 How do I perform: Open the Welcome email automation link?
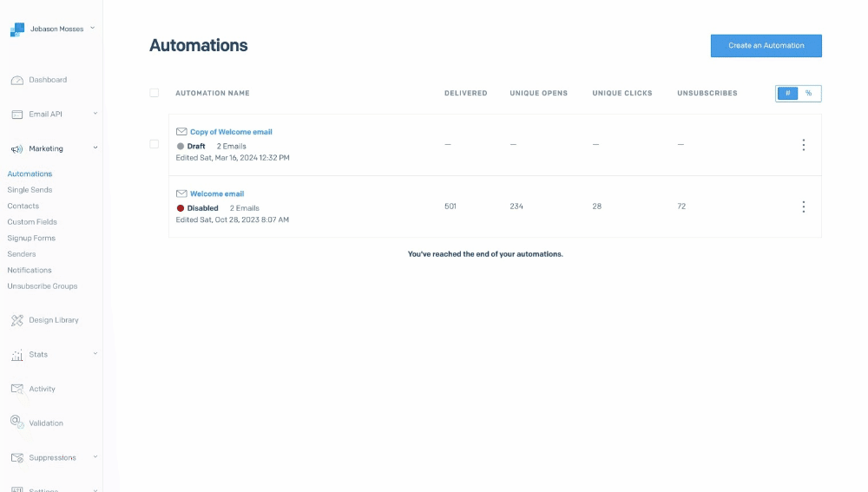217,194
